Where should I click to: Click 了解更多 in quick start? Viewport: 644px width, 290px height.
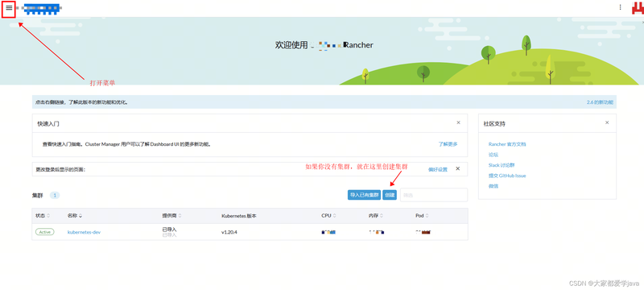tap(448, 144)
